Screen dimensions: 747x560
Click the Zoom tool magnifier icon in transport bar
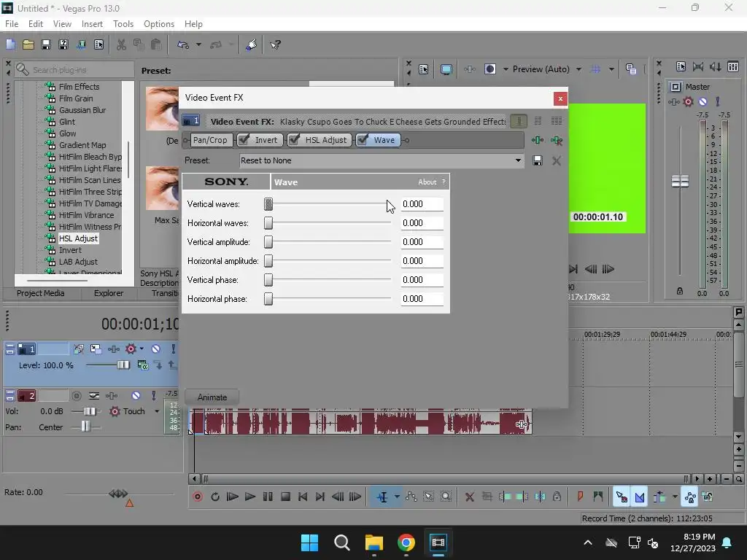pos(446,497)
